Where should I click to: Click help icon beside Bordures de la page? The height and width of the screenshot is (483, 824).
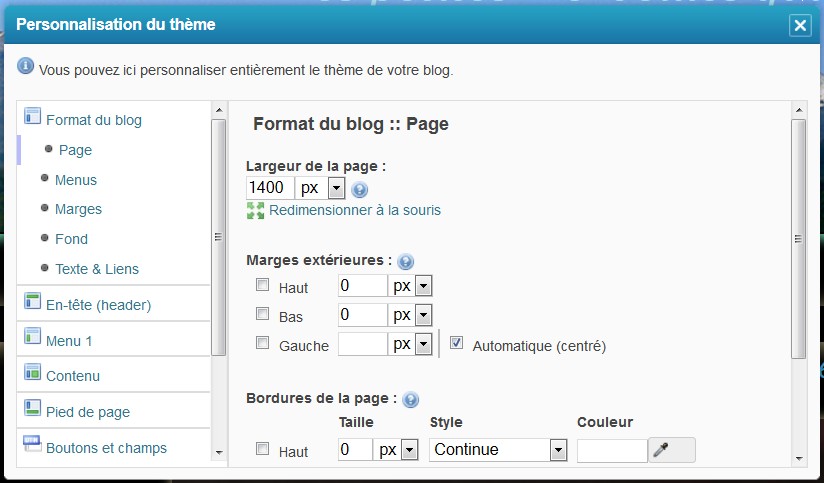[410, 399]
